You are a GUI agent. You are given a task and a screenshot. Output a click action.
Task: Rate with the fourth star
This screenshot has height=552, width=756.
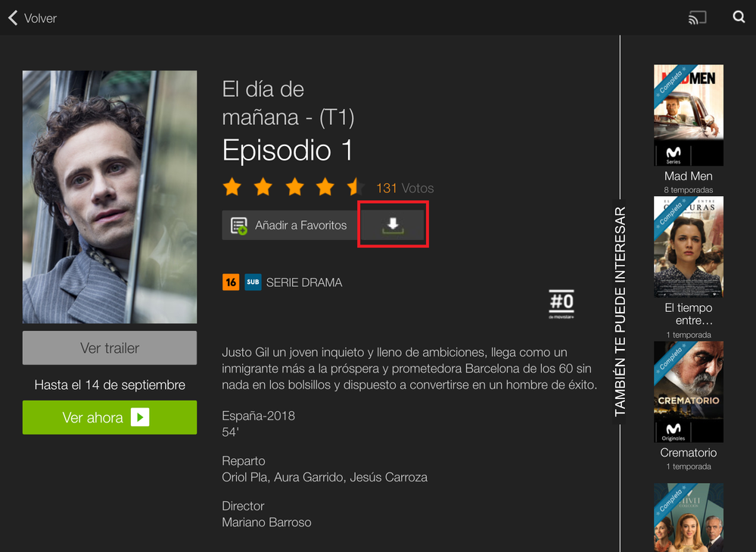coord(325,186)
